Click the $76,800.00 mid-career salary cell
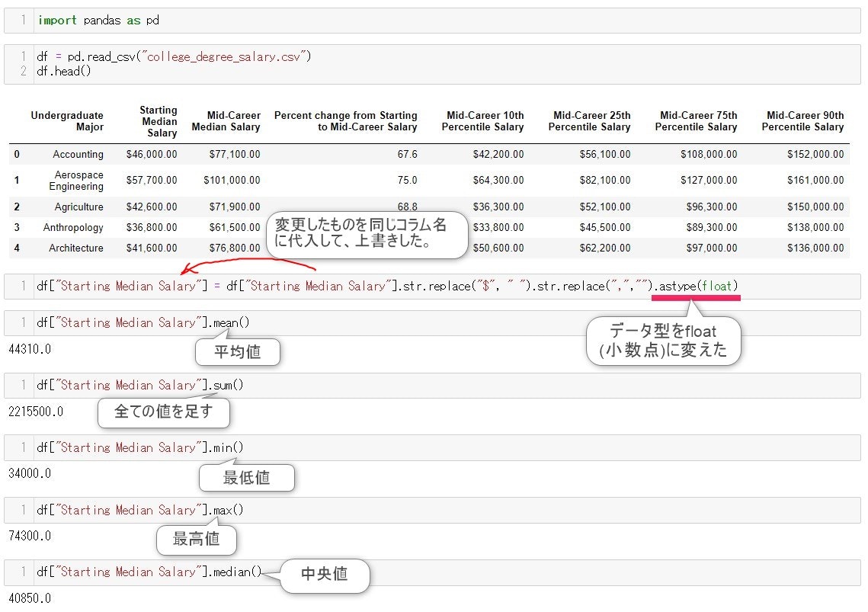This screenshot has height=612, width=868. 235,248
